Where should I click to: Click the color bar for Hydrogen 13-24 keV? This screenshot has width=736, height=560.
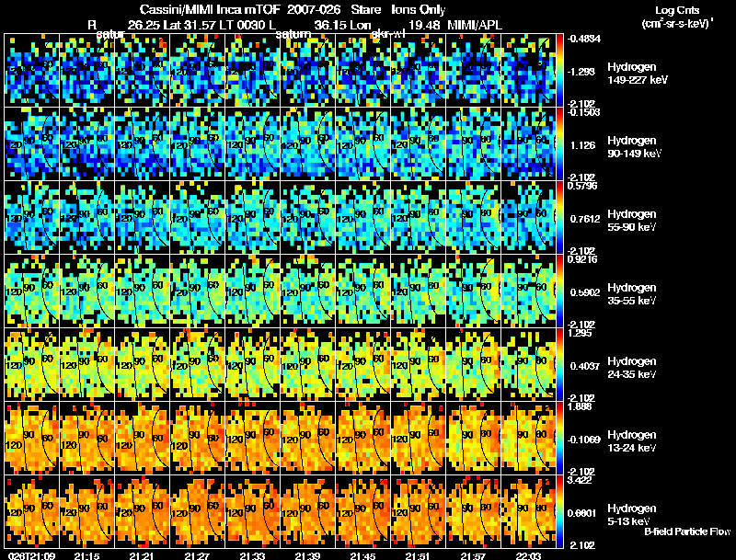(559, 439)
